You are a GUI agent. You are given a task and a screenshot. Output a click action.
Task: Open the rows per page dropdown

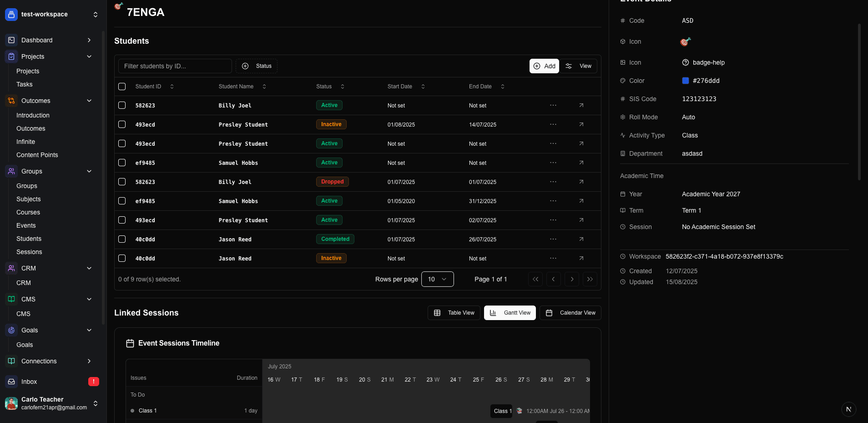coord(437,279)
